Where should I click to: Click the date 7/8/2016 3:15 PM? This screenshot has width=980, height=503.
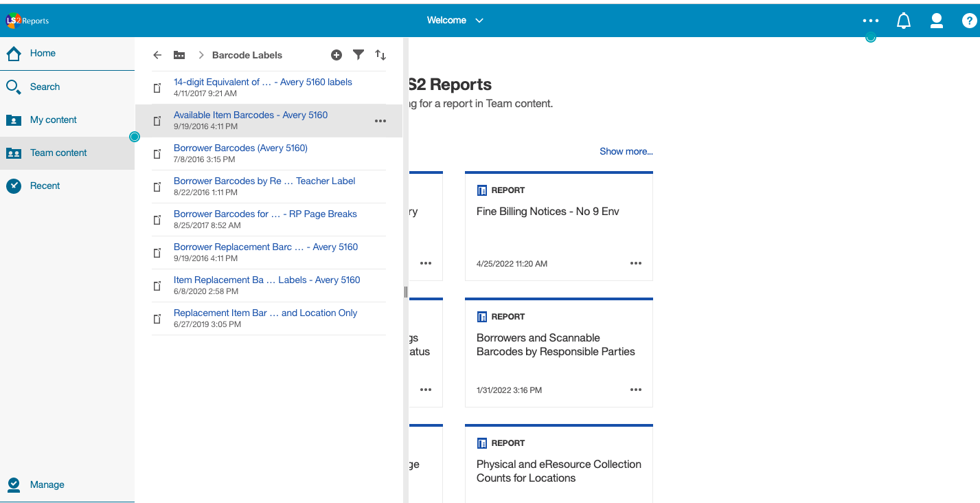click(205, 159)
